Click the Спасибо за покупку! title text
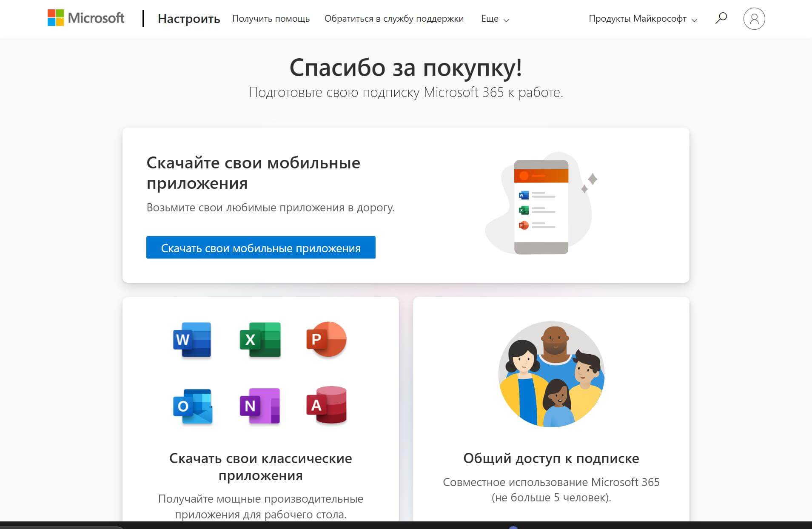The height and width of the screenshot is (529, 812). (406, 67)
